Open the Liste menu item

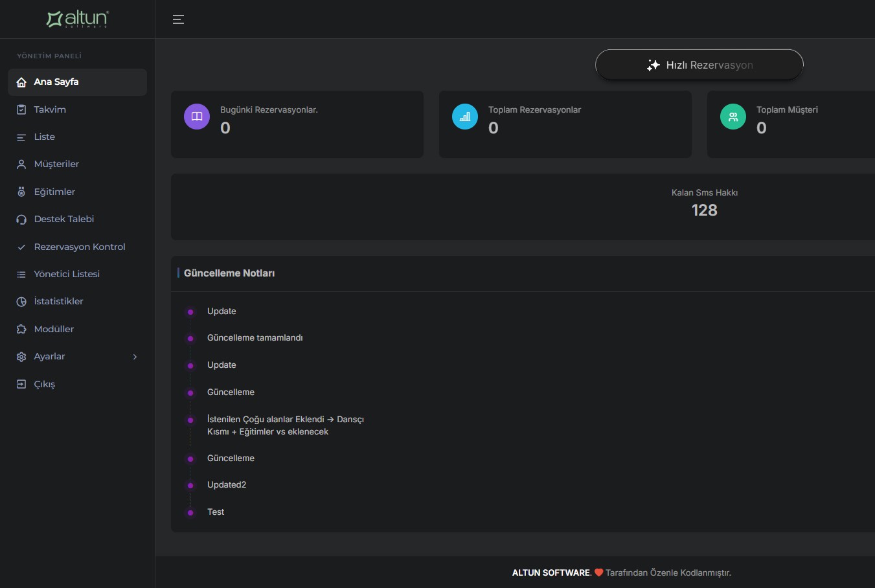pos(44,137)
